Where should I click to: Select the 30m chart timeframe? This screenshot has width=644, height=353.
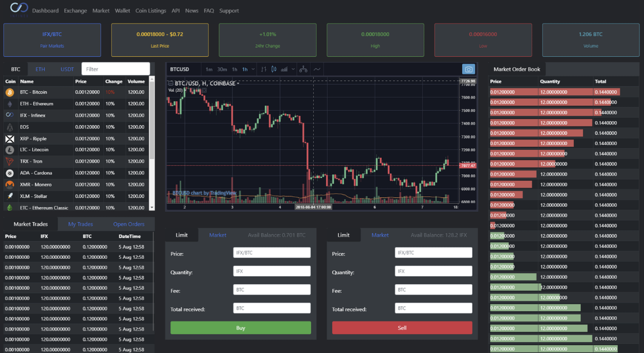[x=222, y=69]
